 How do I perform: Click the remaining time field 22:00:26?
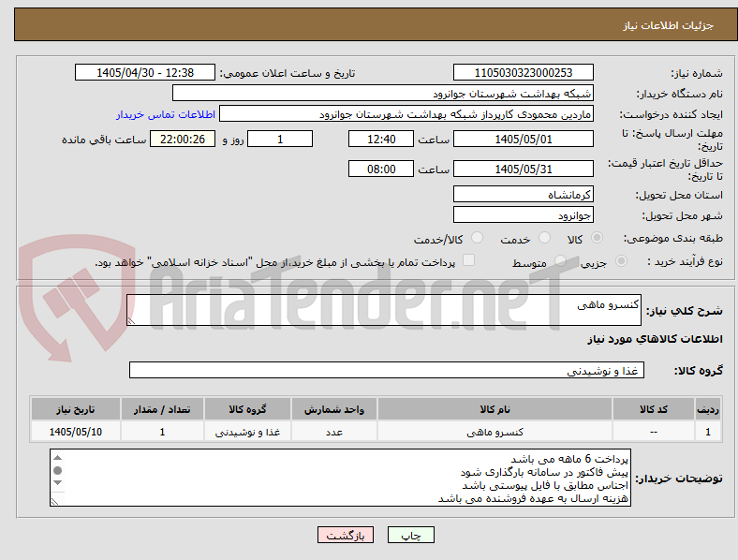click(183, 139)
